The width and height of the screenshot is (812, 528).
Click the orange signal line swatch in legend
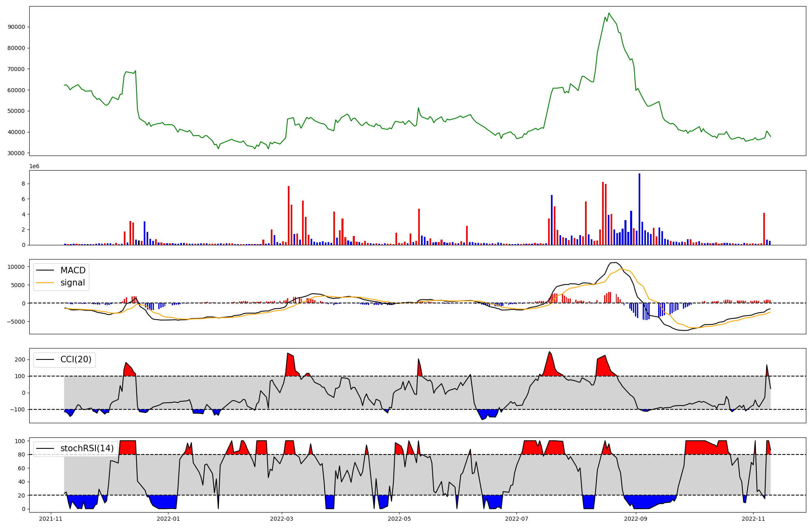point(45,283)
